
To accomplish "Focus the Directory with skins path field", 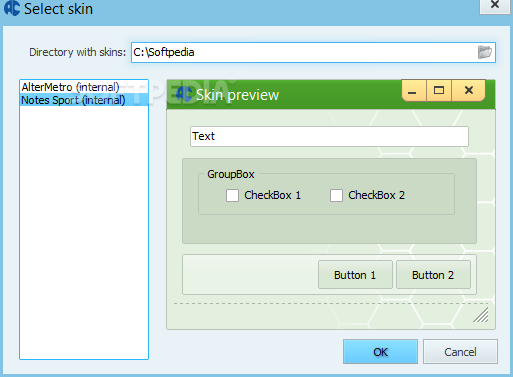I will point(313,52).
